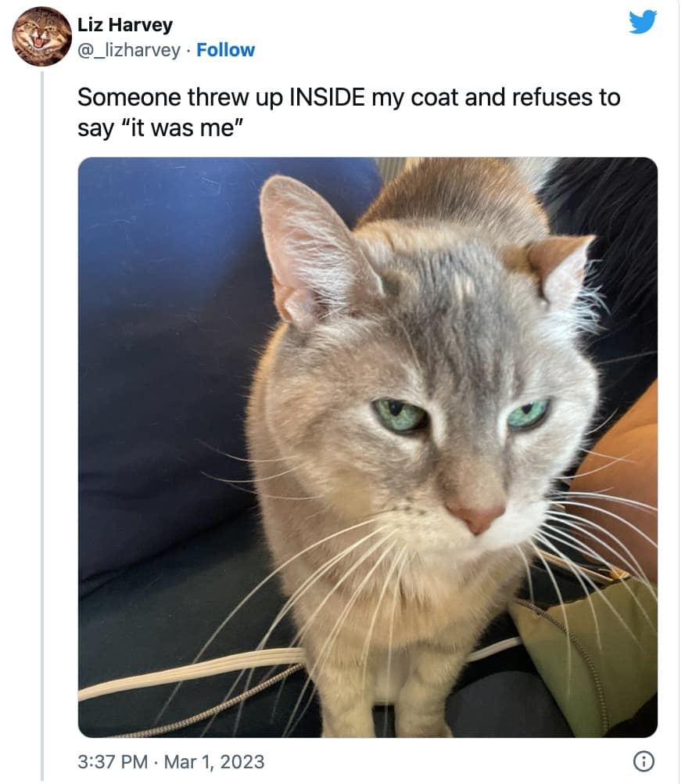
Task: Open Liz Harvey's profile avatar
Action: pos(42,37)
